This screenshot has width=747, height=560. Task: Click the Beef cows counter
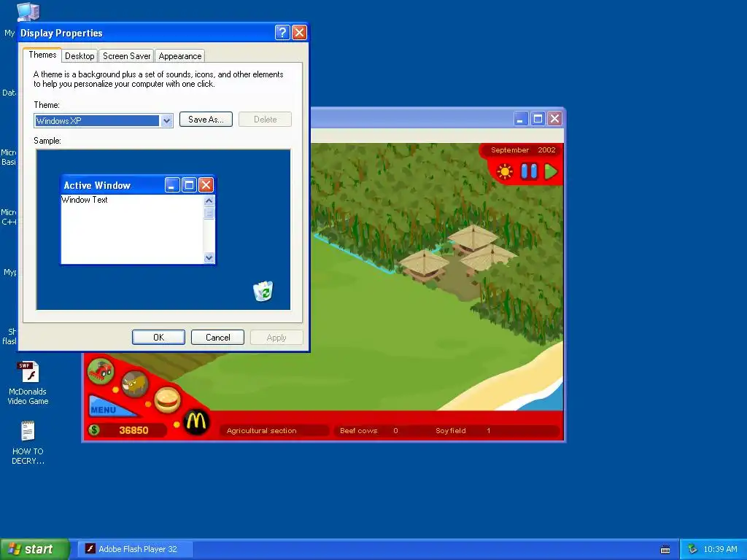pyautogui.click(x=368, y=430)
